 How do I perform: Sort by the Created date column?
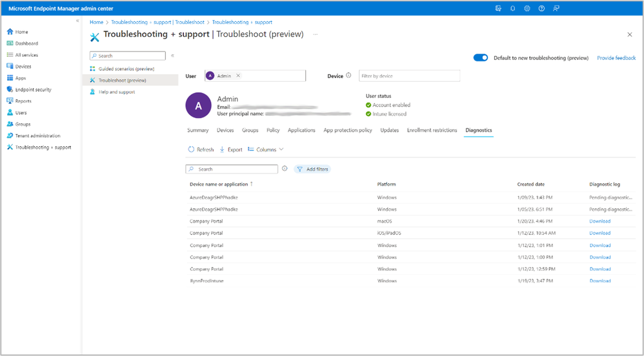coord(530,184)
